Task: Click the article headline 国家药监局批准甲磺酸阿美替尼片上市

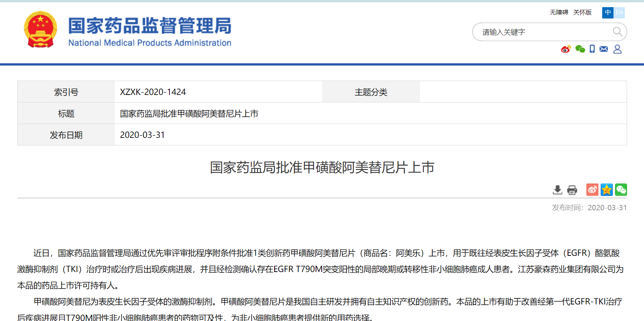Action: (x=322, y=168)
